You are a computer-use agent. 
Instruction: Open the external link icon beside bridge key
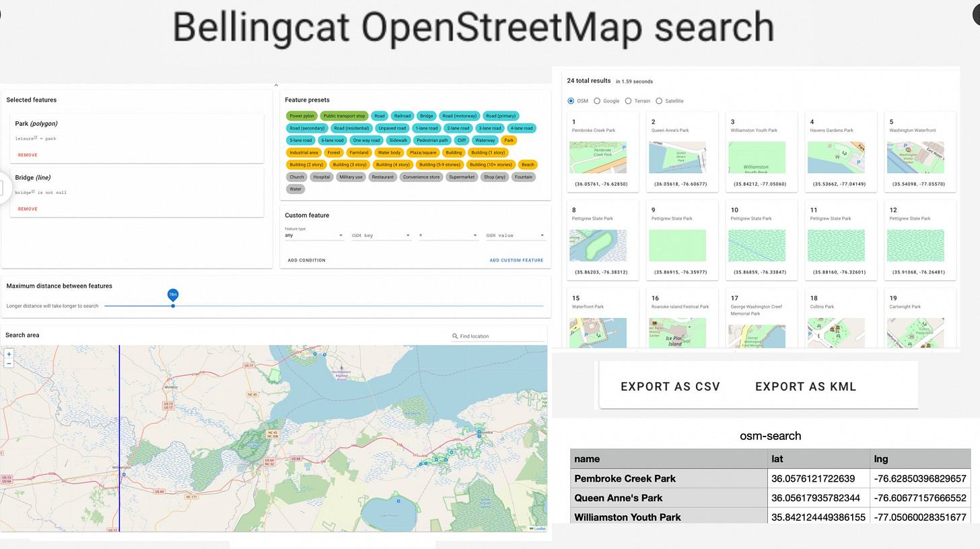click(32, 191)
